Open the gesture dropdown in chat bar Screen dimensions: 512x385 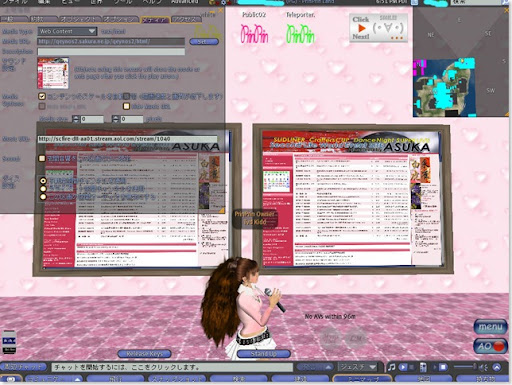click(x=357, y=367)
